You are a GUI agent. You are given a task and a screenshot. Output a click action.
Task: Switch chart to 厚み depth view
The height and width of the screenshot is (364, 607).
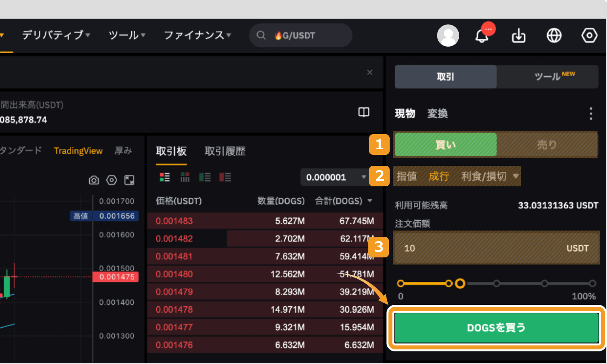click(123, 151)
